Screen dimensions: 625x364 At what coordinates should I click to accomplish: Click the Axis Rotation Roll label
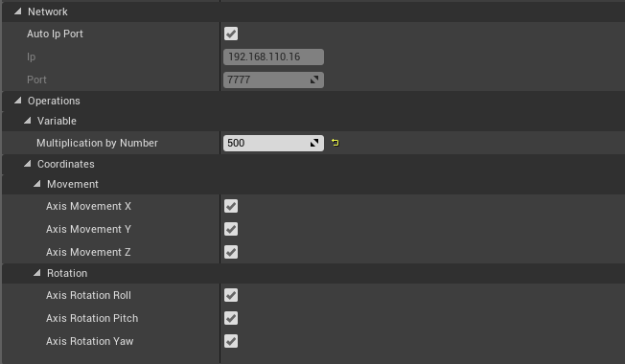point(88,295)
